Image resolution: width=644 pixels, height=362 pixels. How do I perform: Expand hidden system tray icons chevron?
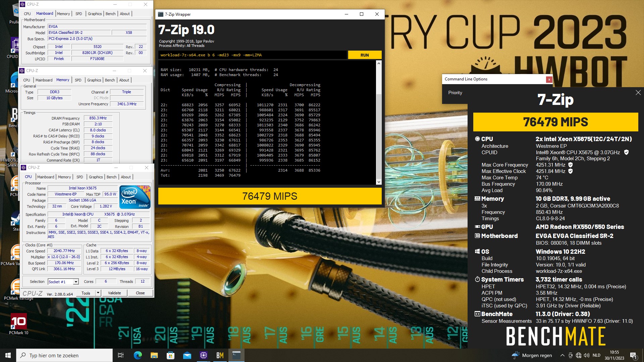pyautogui.click(x=562, y=355)
